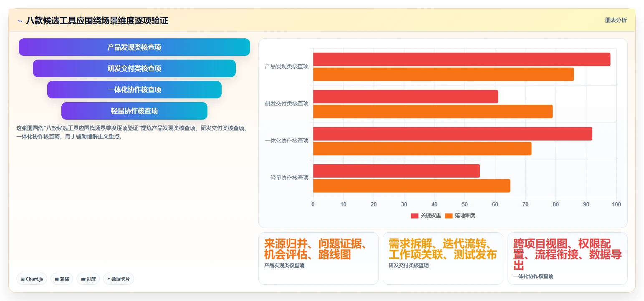Click the 研发交付类核查项 chart axis label
This screenshot has height=301, width=644.
[287, 103]
